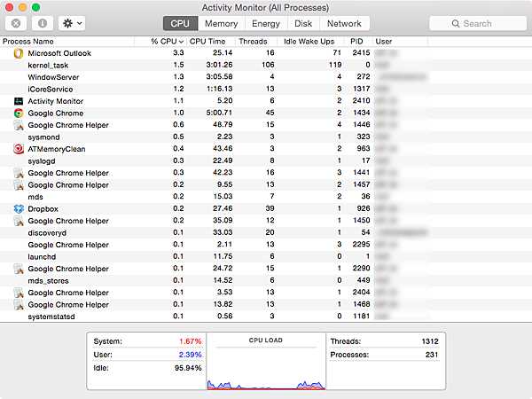The width and height of the screenshot is (532, 399).
Task: Click the System 1.67% value
Action: pos(191,341)
